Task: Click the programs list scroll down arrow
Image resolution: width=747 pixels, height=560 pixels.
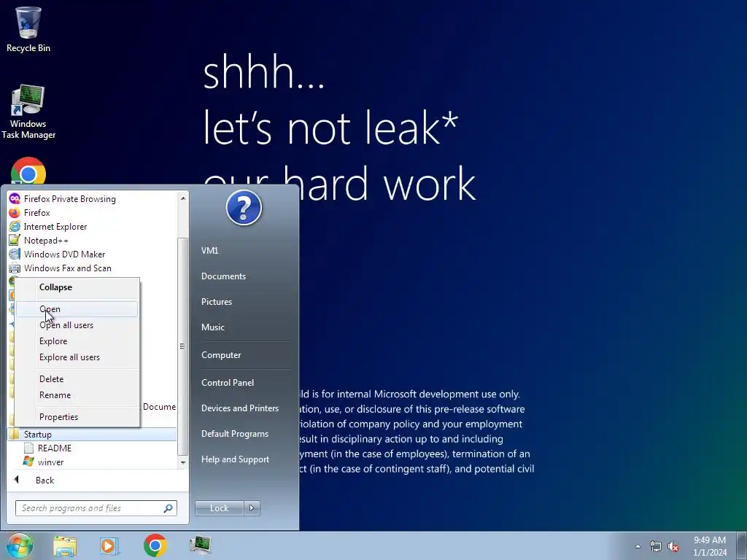Action: [x=183, y=462]
